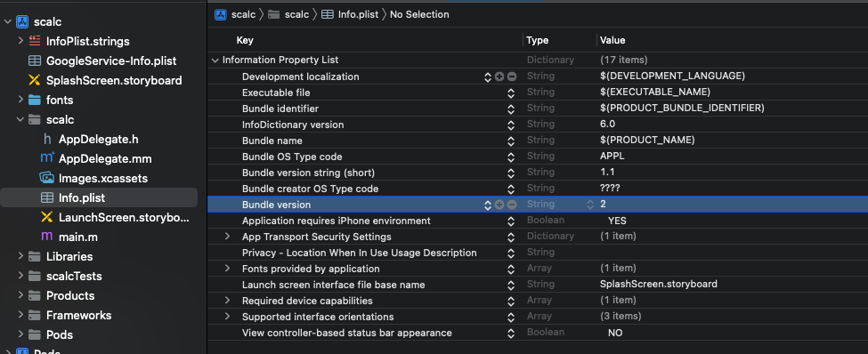Click minus button on Development localization row
The image size is (868, 354).
[512, 76]
